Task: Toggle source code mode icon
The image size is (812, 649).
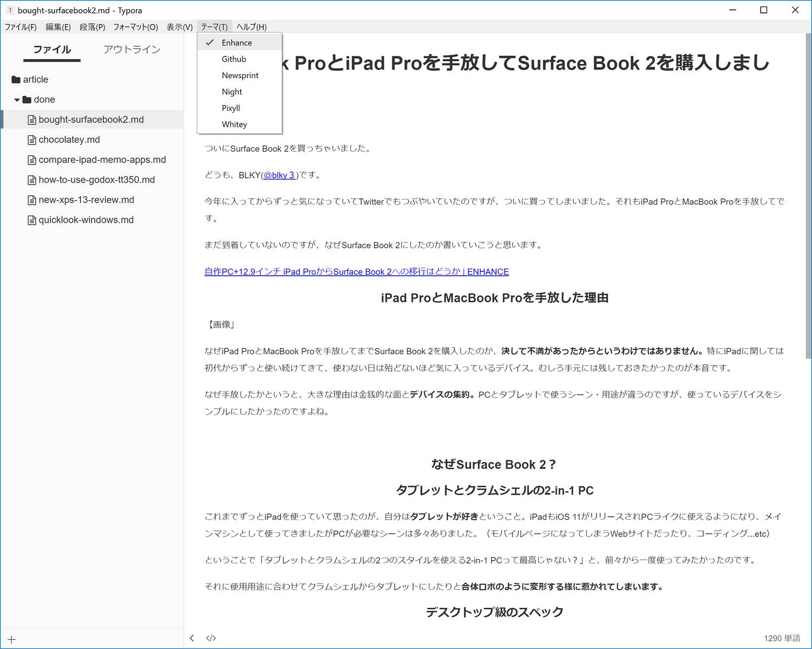Action: point(211,638)
